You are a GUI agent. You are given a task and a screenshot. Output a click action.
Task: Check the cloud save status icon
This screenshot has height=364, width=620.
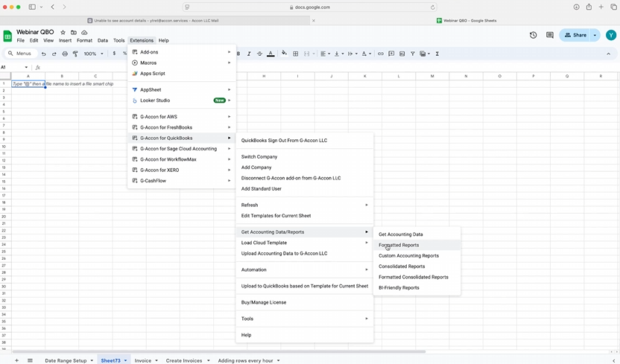pyautogui.click(x=84, y=32)
